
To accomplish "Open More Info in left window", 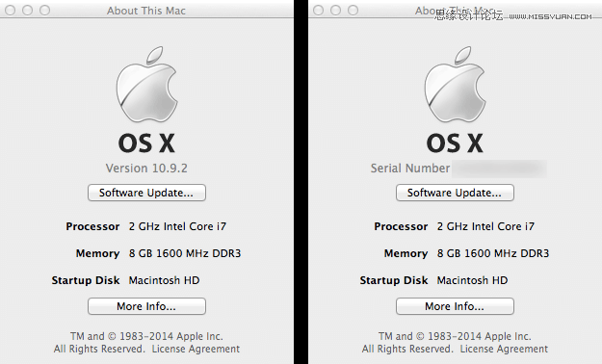I will [146, 306].
